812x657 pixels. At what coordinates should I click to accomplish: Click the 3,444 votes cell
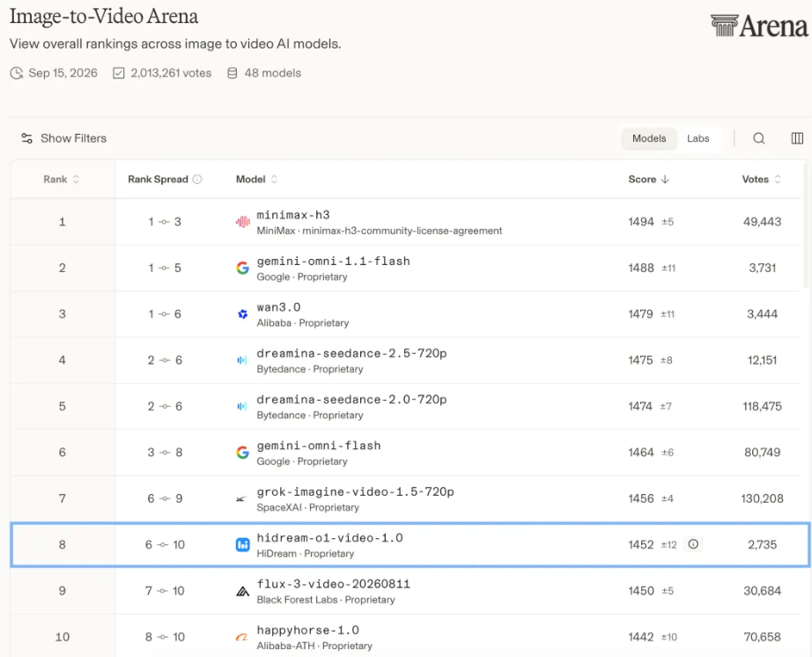tap(763, 314)
